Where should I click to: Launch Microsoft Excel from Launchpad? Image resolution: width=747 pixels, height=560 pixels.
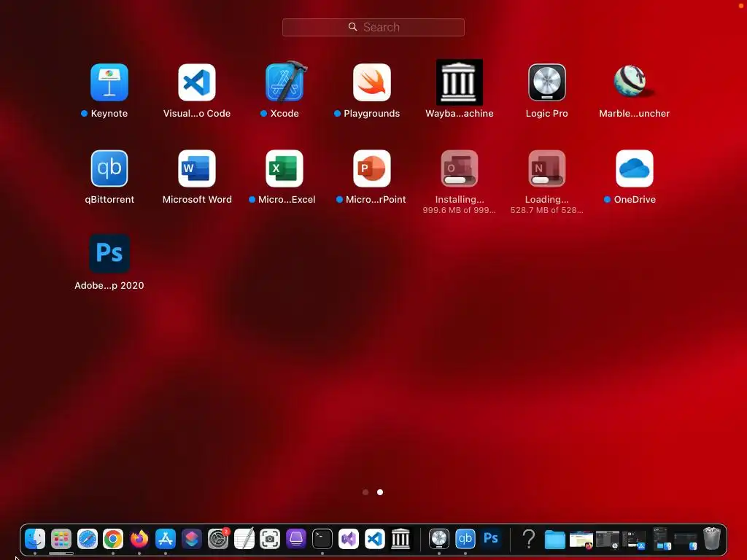click(285, 168)
